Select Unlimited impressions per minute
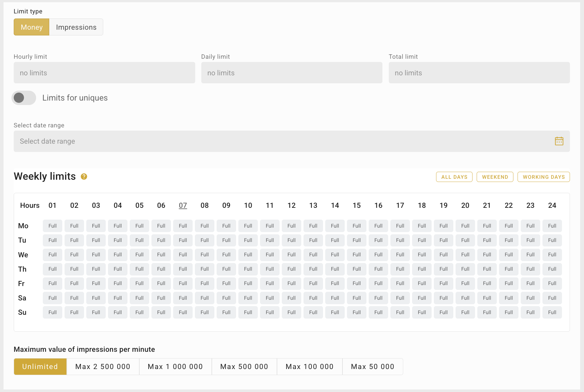The height and width of the screenshot is (392, 584). [x=40, y=366]
